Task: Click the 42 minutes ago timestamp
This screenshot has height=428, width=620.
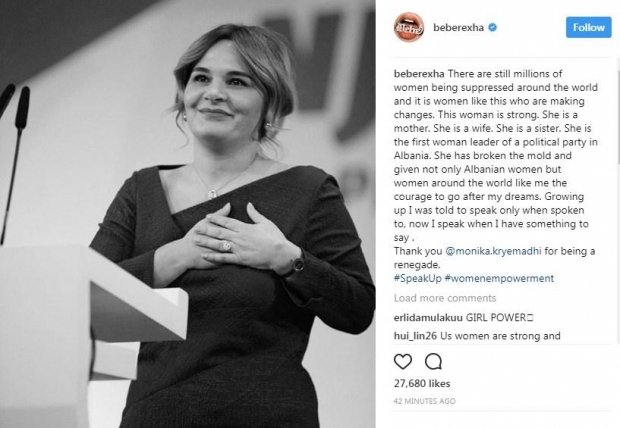Action: [x=424, y=401]
